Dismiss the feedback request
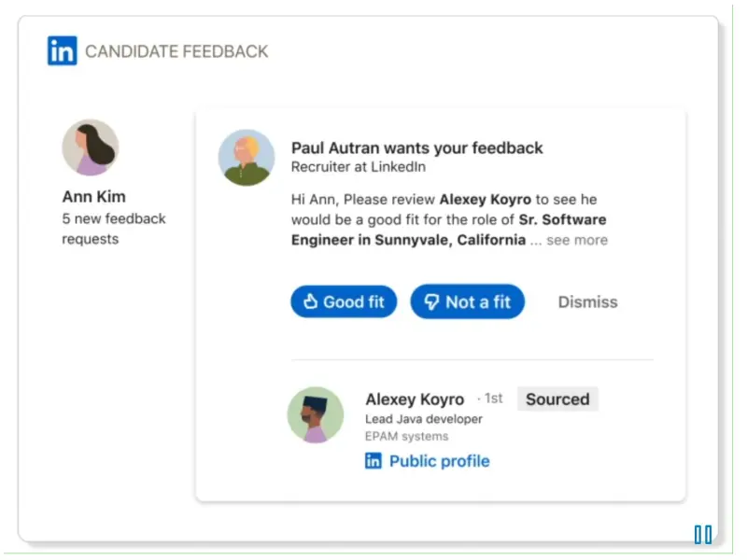The width and height of the screenshot is (747, 560). (587, 302)
